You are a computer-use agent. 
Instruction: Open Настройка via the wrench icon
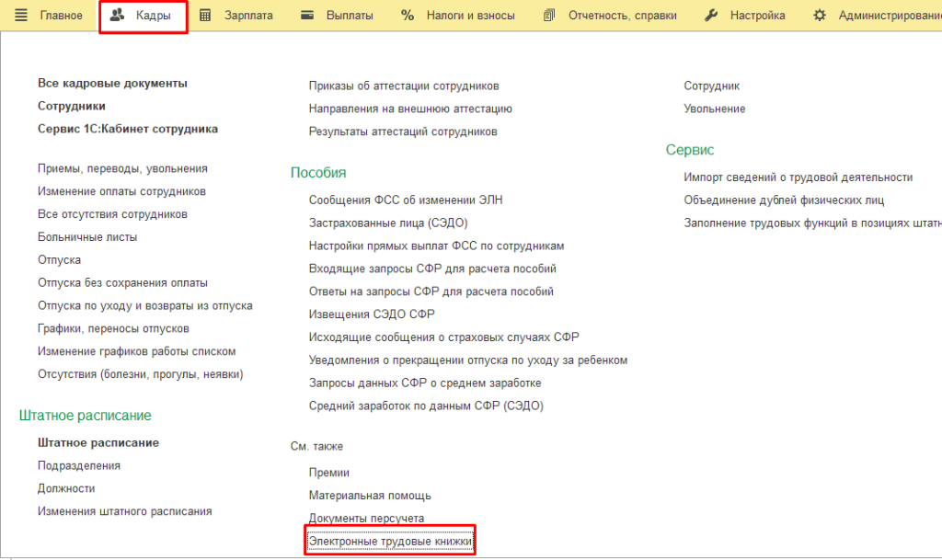click(710, 14)
